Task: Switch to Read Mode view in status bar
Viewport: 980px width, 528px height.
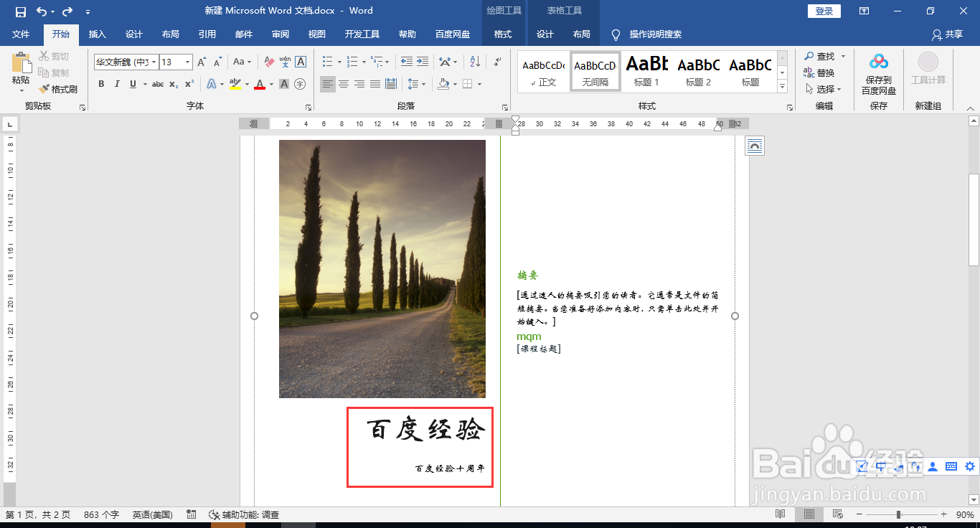Action: click(x=781, y=514)
